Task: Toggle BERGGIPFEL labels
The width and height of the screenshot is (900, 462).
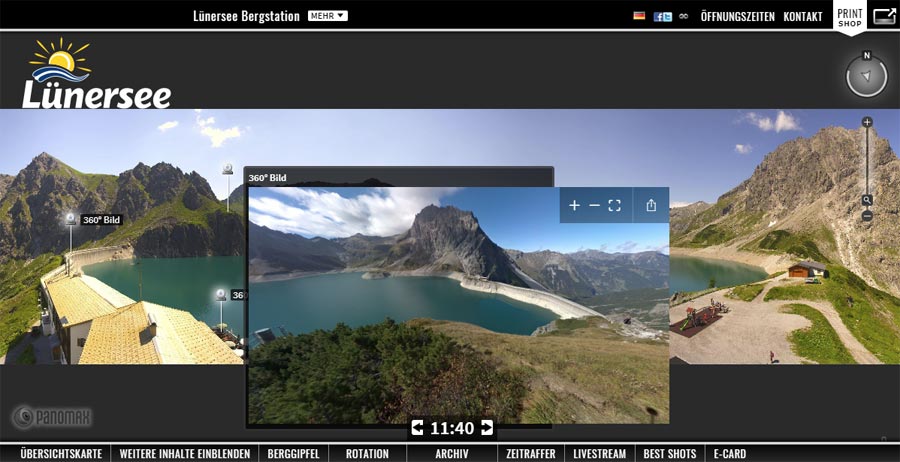Action: 293,453
